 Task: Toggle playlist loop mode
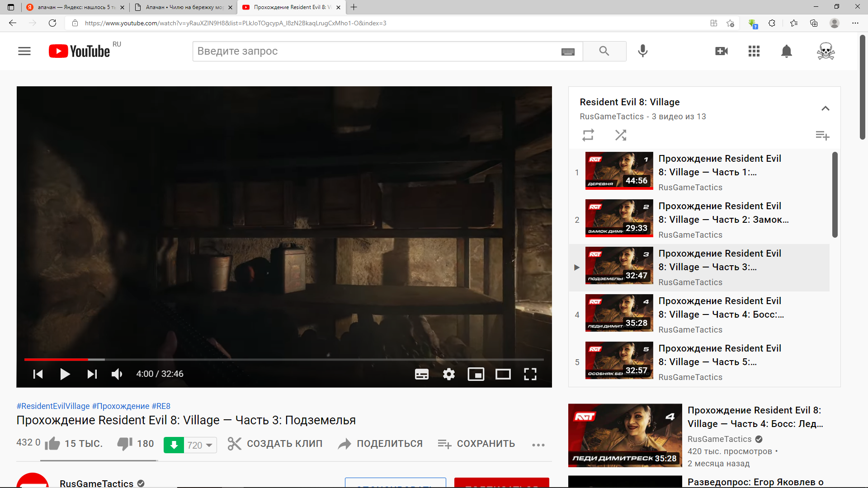(x=588, y=135)
